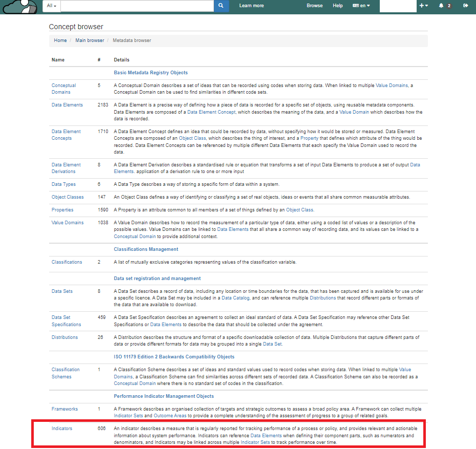Click the cloud logo in the header
This screenshot has height=449, width=476.
19,6
